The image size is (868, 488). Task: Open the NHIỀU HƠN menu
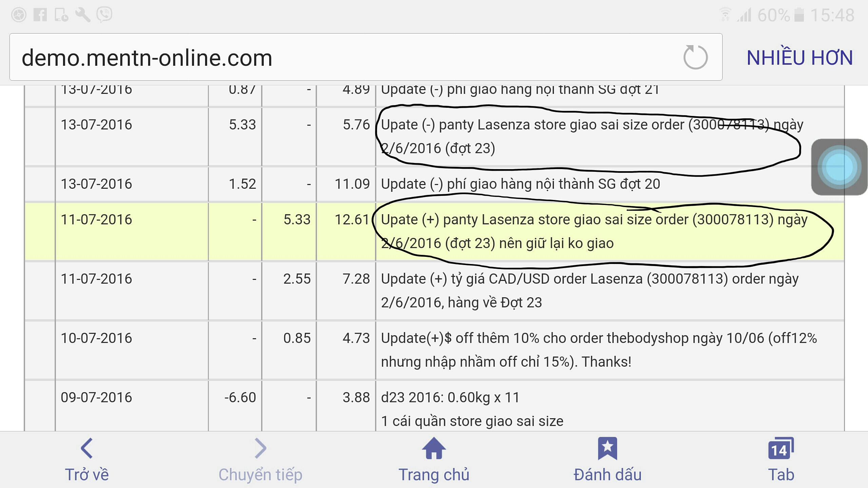coord(800,58)
